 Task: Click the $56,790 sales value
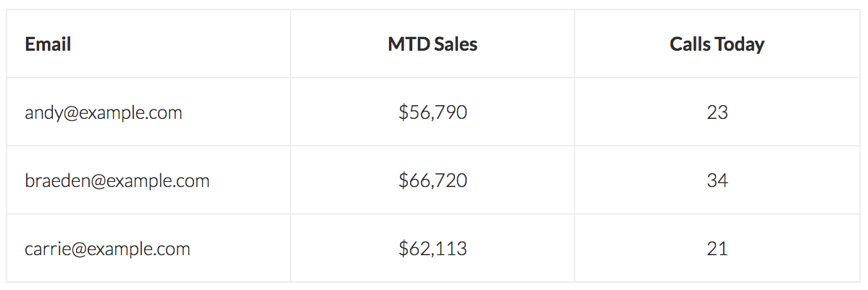(433, 112)
